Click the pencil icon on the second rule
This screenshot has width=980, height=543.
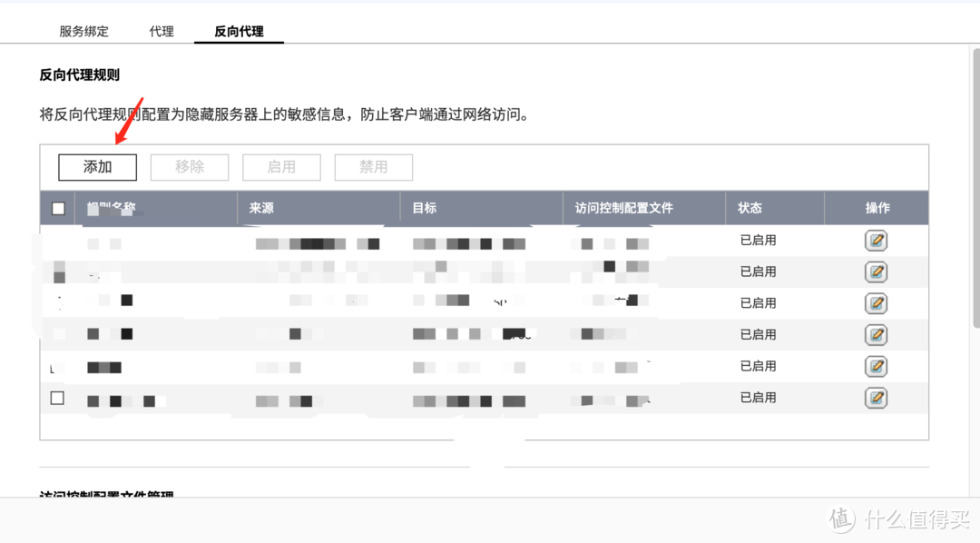(x=876, y=271)
